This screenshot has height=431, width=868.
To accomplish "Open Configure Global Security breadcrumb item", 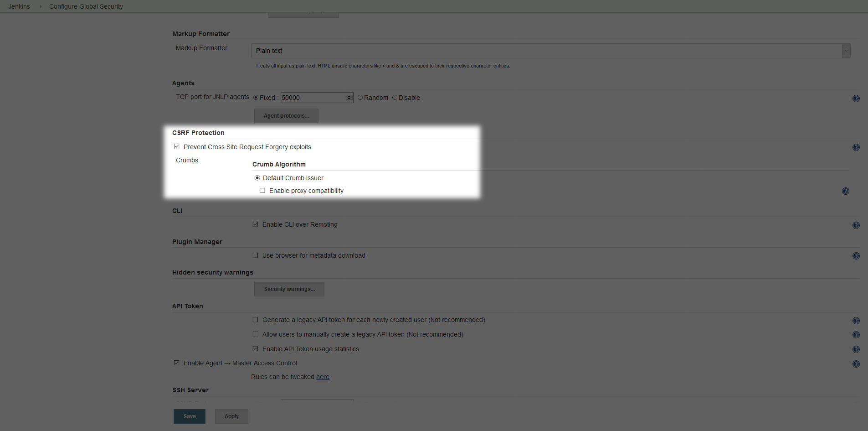I will click(x=86, y=6).
